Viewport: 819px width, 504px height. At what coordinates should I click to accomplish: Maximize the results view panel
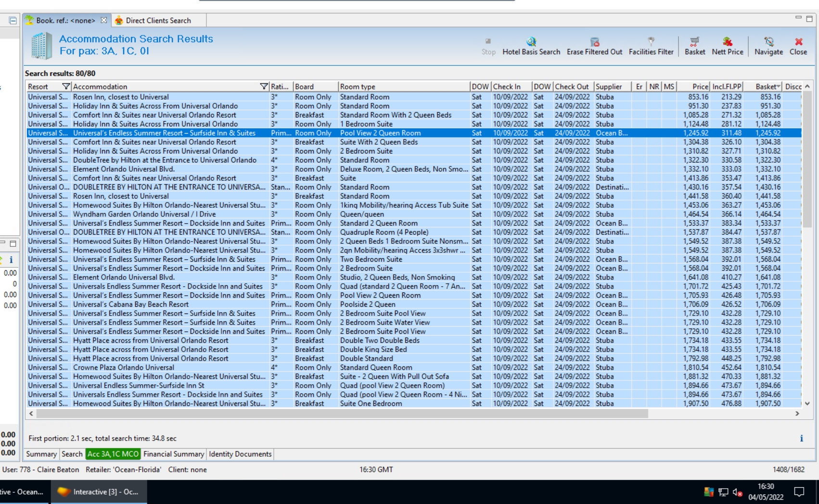pos(809,19)
